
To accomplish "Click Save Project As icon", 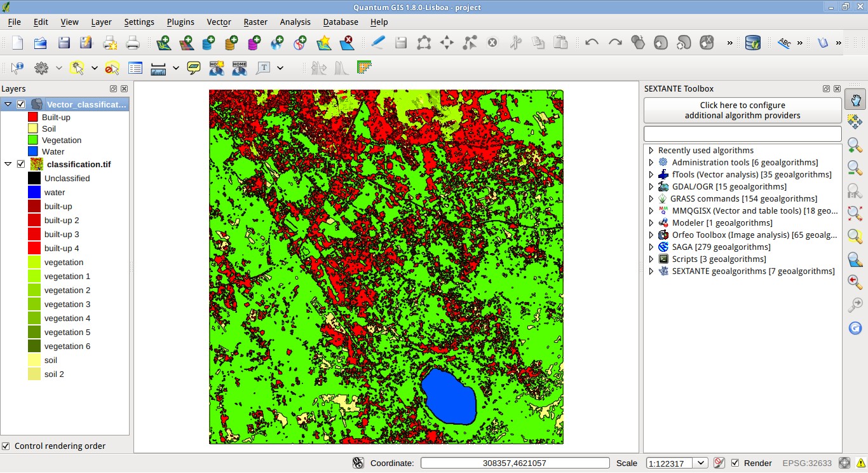I will pos(86,43).
